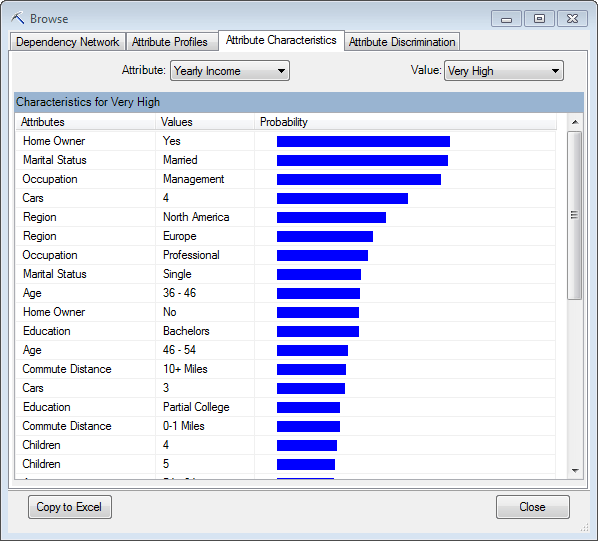Sort by the Probability column header

(405, 122)
